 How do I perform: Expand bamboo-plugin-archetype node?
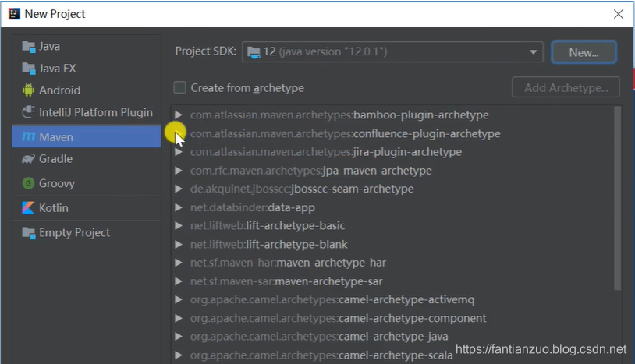click(x=178, y=115)
